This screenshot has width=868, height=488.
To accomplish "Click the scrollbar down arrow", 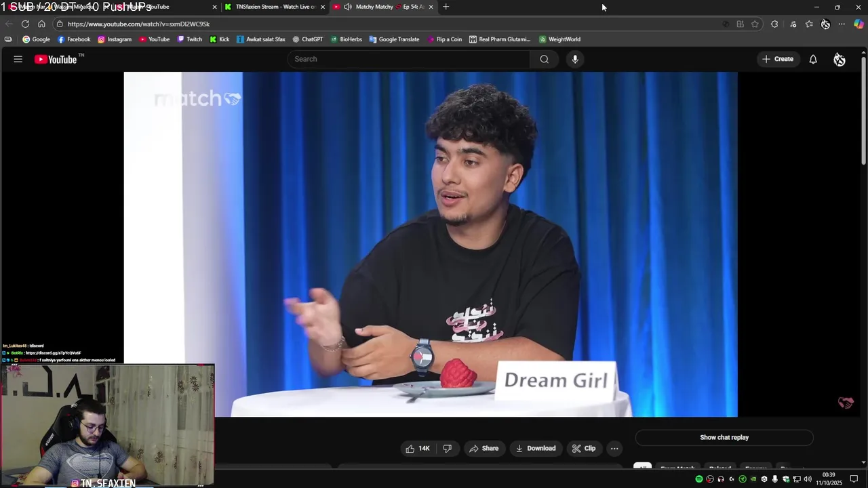I will pos(864,462).
